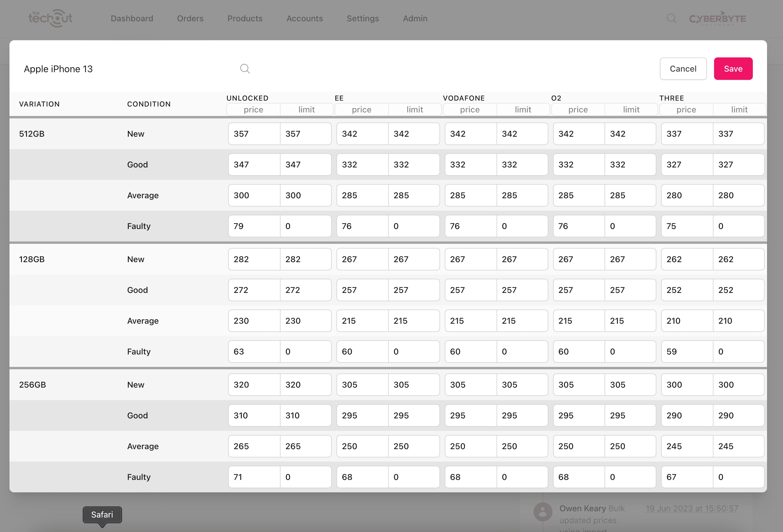Image resolution: width=783 pixels, height=532 pixels.
Task: Click Owen Keary's avatar icon
Action: click(543, 512)
